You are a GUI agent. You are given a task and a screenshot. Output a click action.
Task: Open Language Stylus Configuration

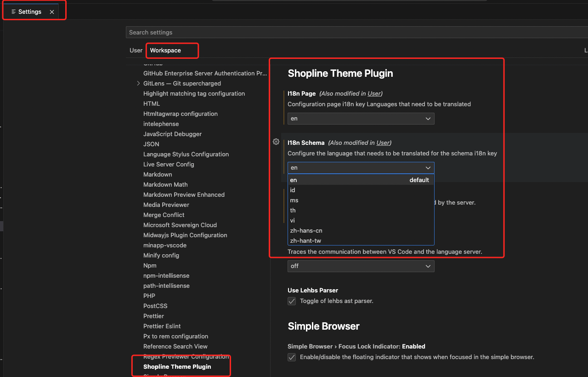point(186,154)
